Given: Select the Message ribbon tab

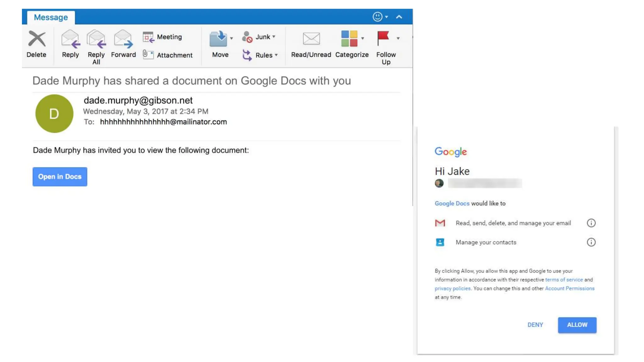Looking at the screenshot, I should tap(51, 17).
